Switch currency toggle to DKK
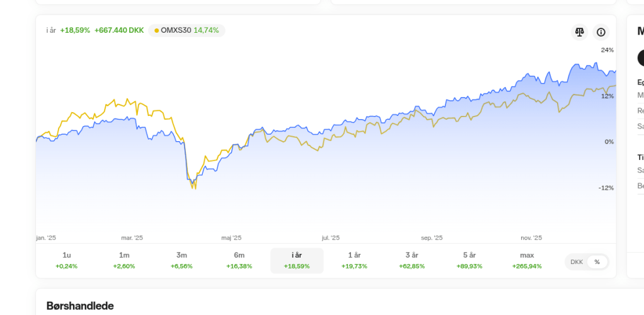The height and width of the screenshot is (315, 644). pyautogui.click(x=577, y=262)
